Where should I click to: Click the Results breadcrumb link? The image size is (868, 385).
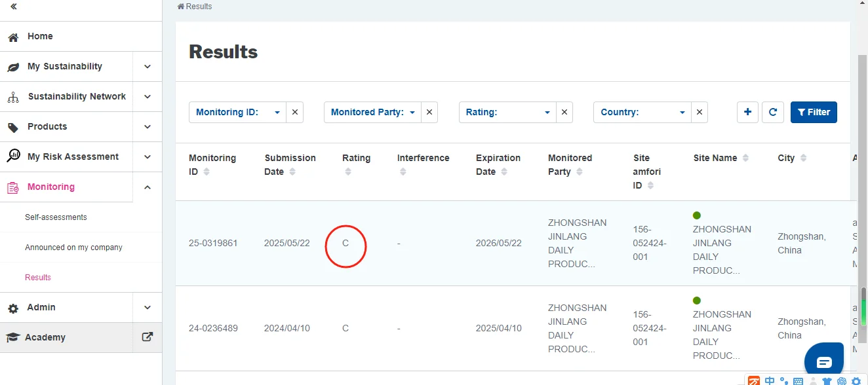(198, 7)
